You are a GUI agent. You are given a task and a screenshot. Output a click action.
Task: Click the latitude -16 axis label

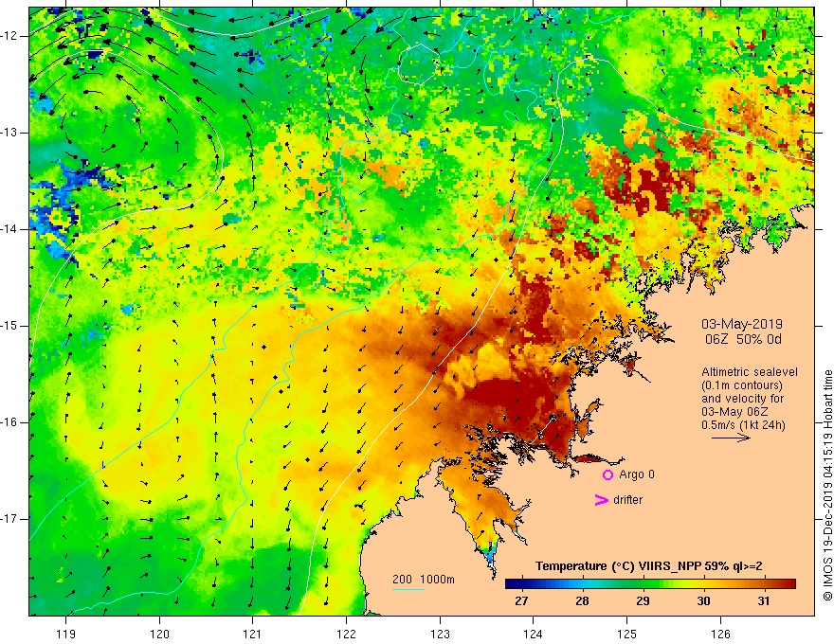(x=9, y=422)
